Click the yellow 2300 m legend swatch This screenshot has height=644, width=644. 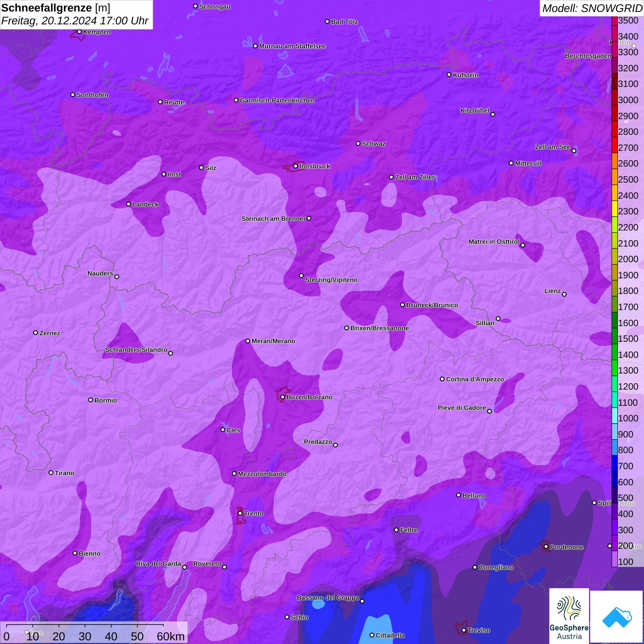point(615,208)
